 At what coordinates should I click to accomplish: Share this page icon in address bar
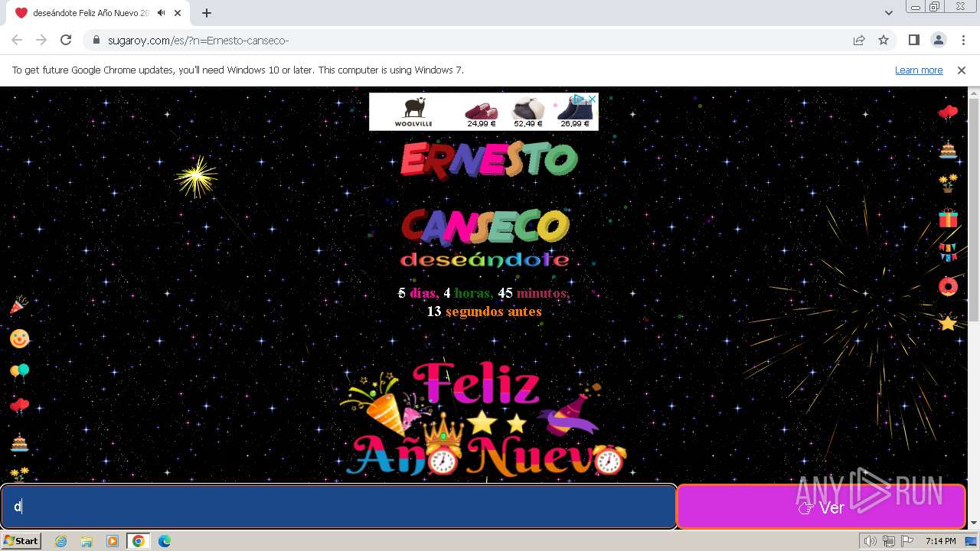pos(859,40)
